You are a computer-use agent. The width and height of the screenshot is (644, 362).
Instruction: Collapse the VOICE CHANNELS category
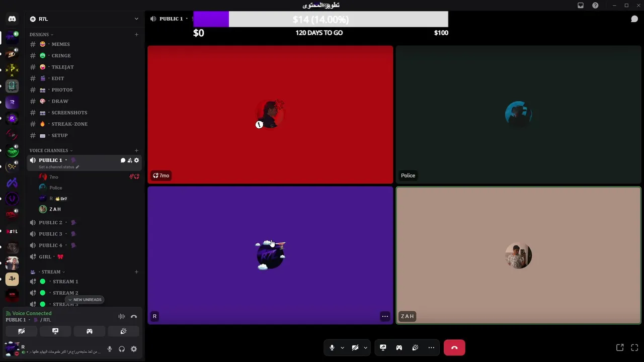click(x=51, y=150)
